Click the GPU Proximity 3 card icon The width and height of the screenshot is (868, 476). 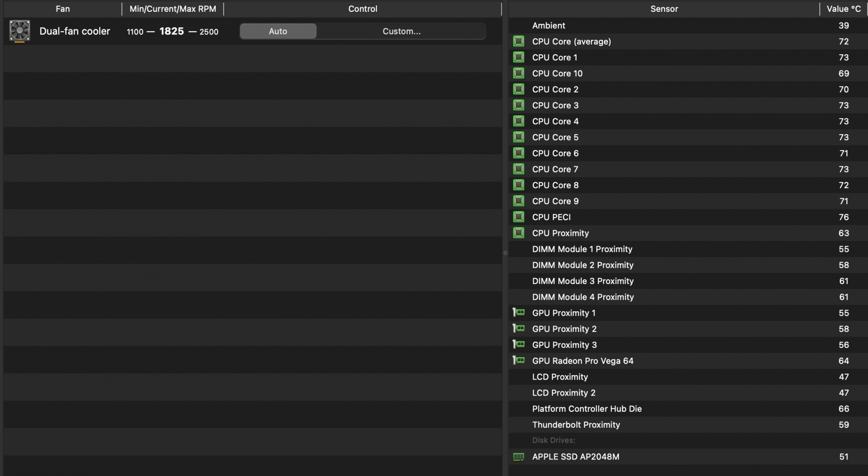click(x=518, y=344)
